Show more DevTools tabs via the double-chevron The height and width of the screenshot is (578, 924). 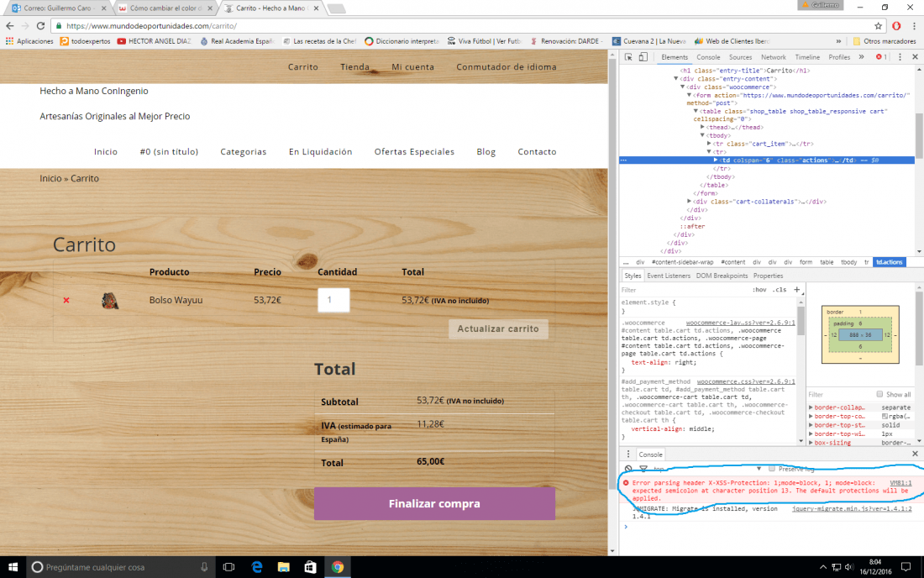[x=862, y=57]
